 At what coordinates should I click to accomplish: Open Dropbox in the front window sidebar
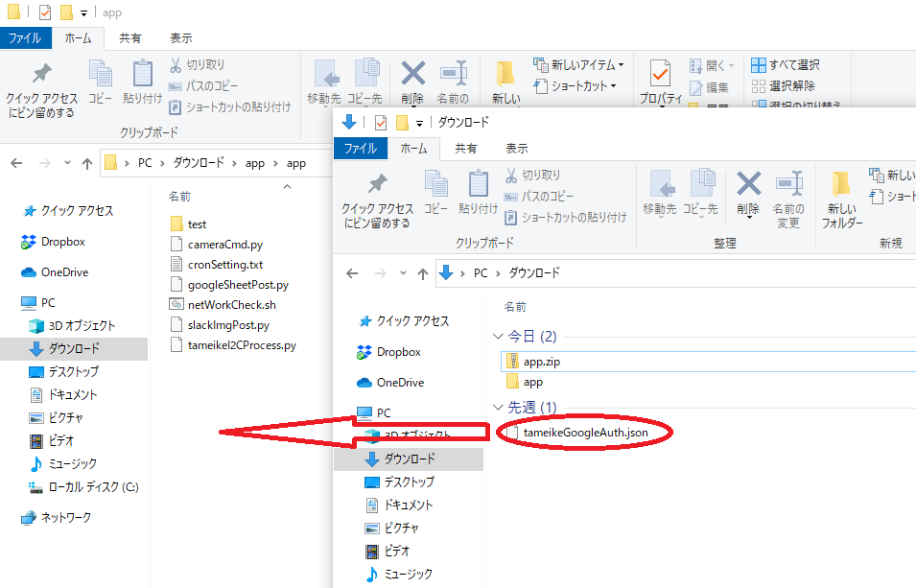coord(398,352)
